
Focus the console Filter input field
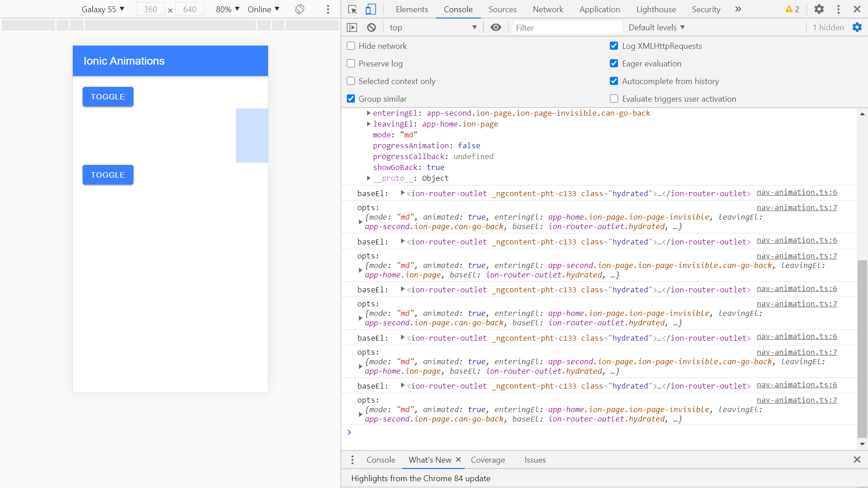(x=568, y=28)
